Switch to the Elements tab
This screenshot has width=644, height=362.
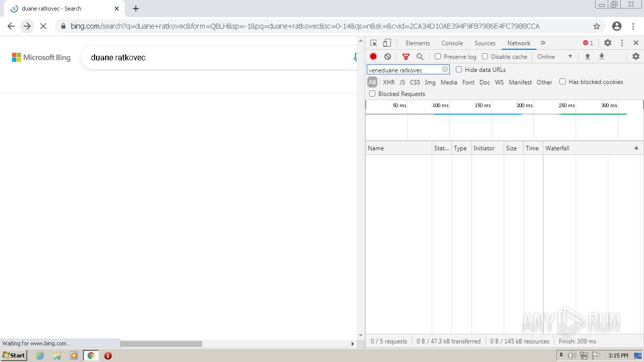tap(418, 43)
